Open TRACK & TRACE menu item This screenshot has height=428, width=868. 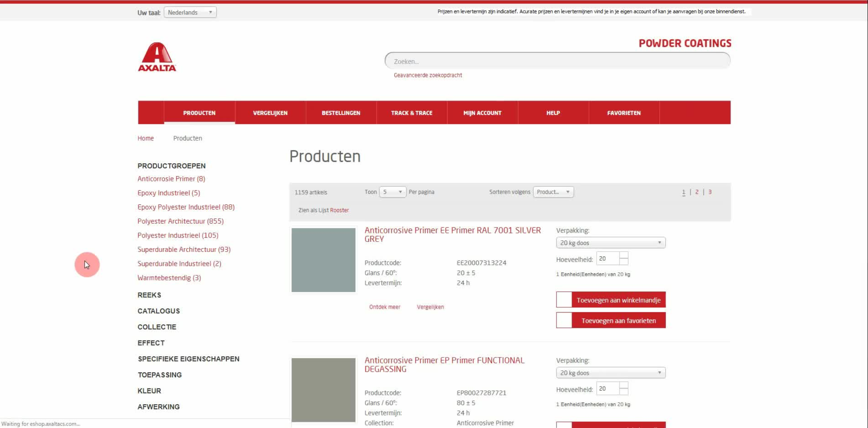click(x=412, y=113)
